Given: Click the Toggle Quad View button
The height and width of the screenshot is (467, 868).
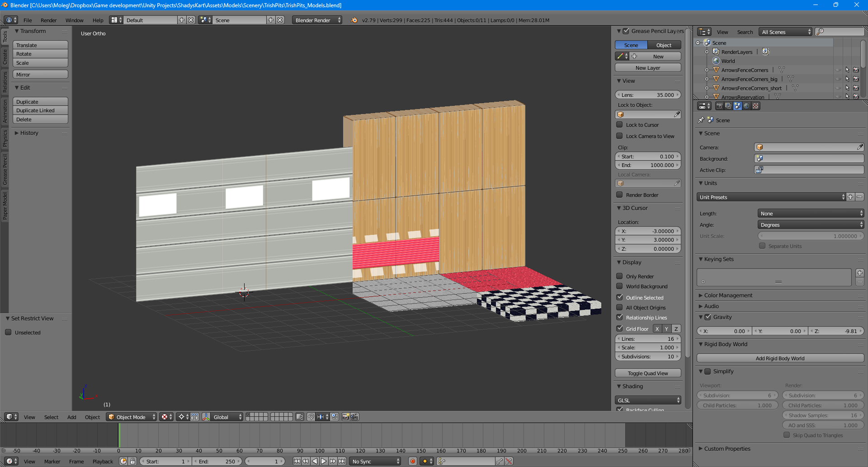Looking at the screenshot, I should coord(647,373).
